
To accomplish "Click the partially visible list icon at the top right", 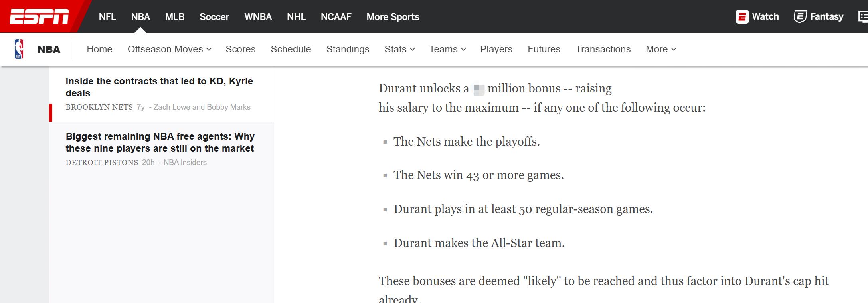I will [863, 17].
